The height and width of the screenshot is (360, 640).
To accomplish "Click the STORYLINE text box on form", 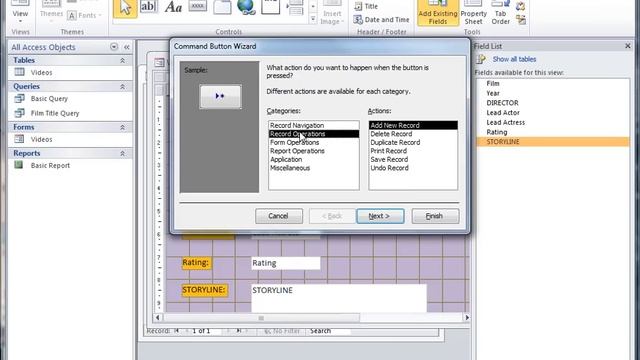I will tap(339, 298).
